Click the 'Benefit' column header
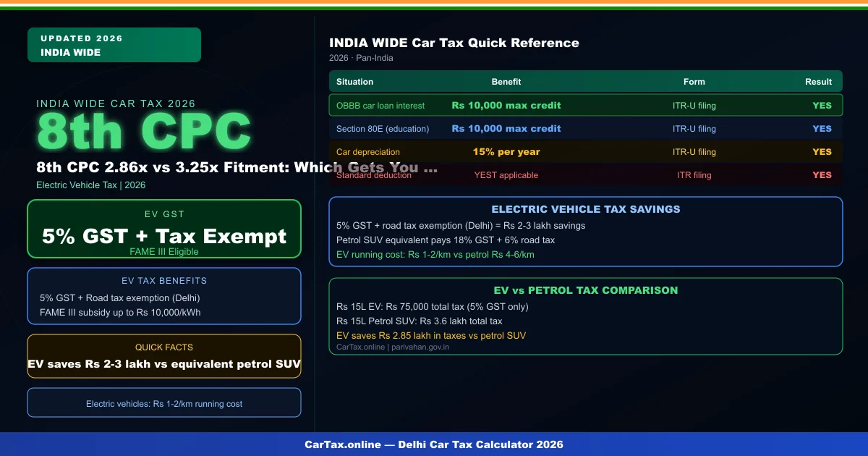The image size is (868, 456). tap(506, 82)
